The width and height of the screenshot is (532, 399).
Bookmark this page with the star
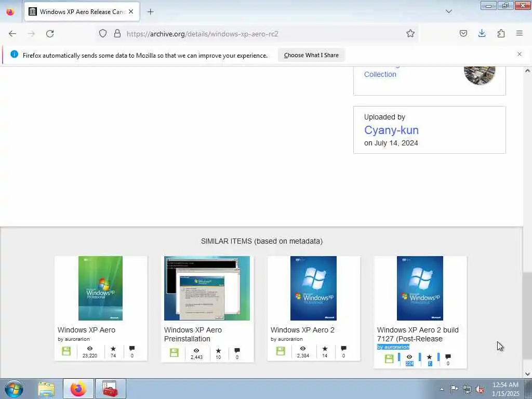410,33
